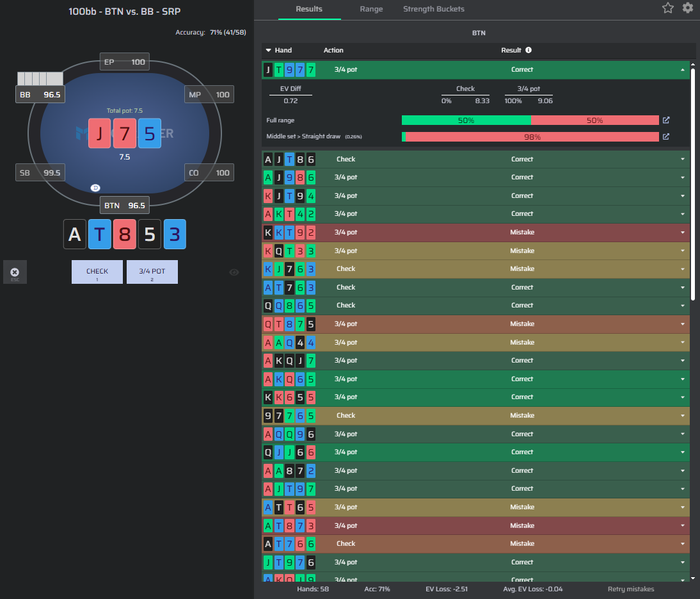The height and width of the screenshot is (599, 700).
Task: Click the Accuracy 71% (41/58) text
Action: tap(211, 33)
